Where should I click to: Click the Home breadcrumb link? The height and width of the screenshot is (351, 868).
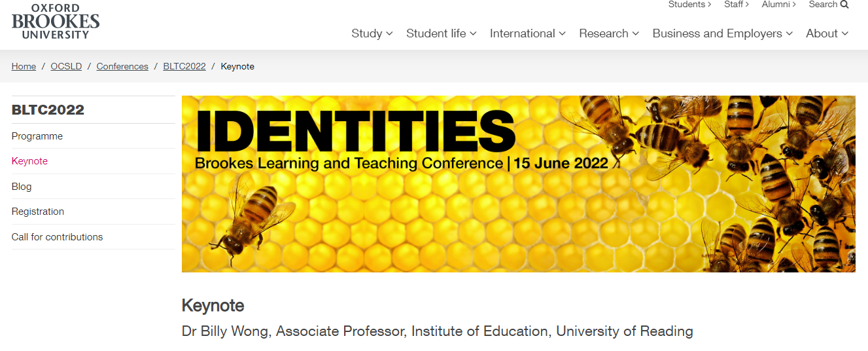point(24,66)
